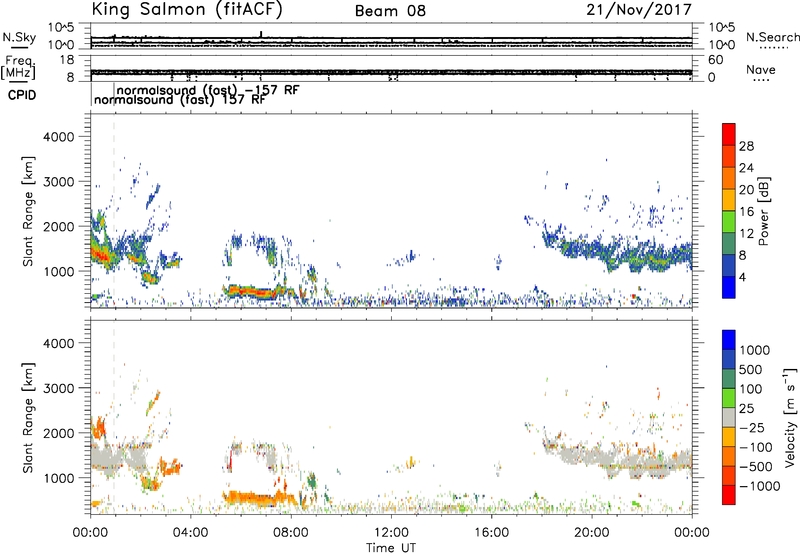Click the 18 tick on the frequency axis

(67, 60)
